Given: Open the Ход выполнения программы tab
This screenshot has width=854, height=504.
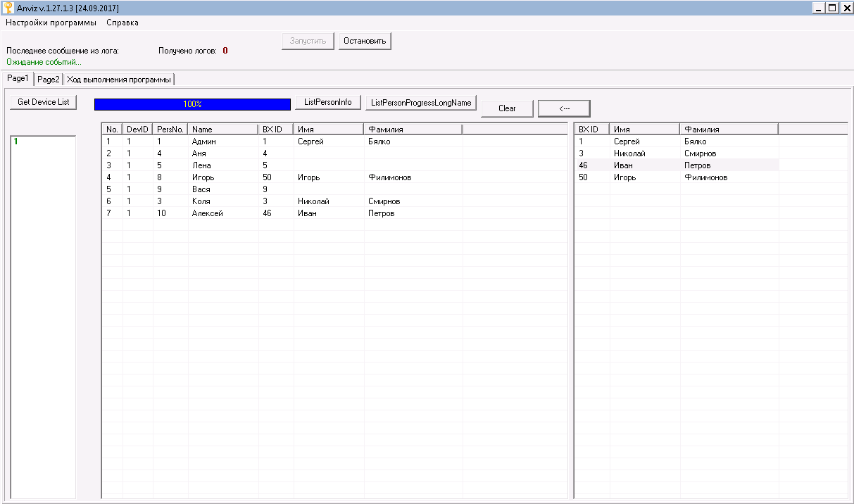Looking at the screenshot, I should tap(119, 80).
